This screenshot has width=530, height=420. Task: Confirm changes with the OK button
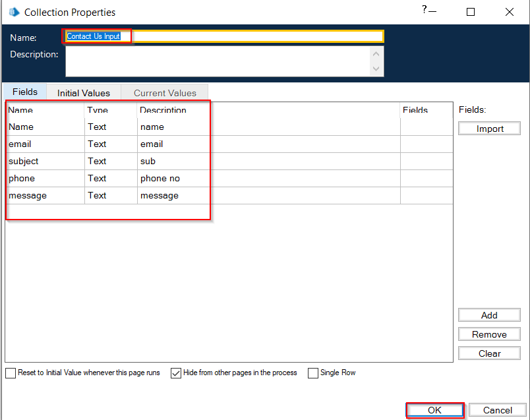click(x=434, y=410)
